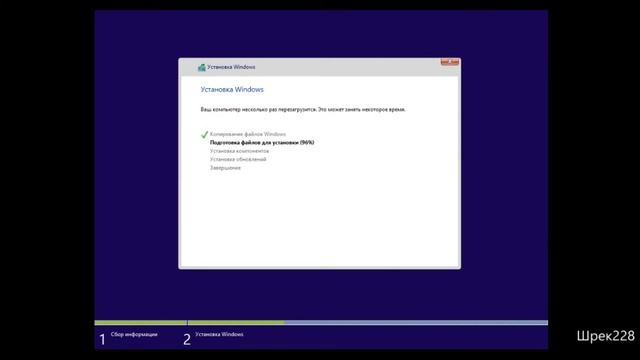Click the stage 1 label 'Сбор информации'
Image resolution: width=640 pixels, height=360 pixels.
(134, 334)
